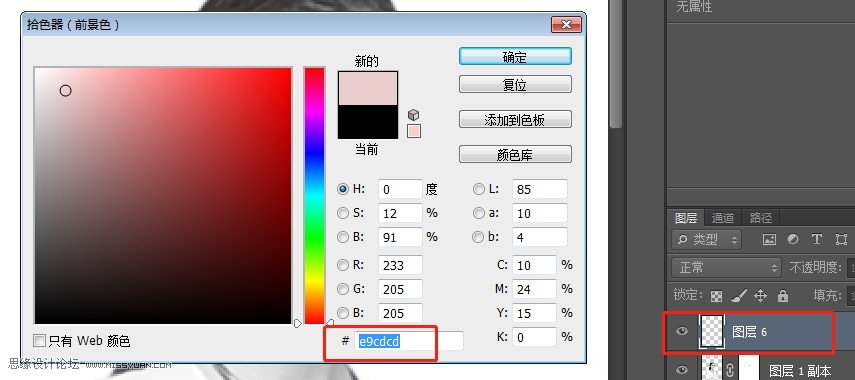Enable 只有 Web 颜色 checkbox

[39, 341]
